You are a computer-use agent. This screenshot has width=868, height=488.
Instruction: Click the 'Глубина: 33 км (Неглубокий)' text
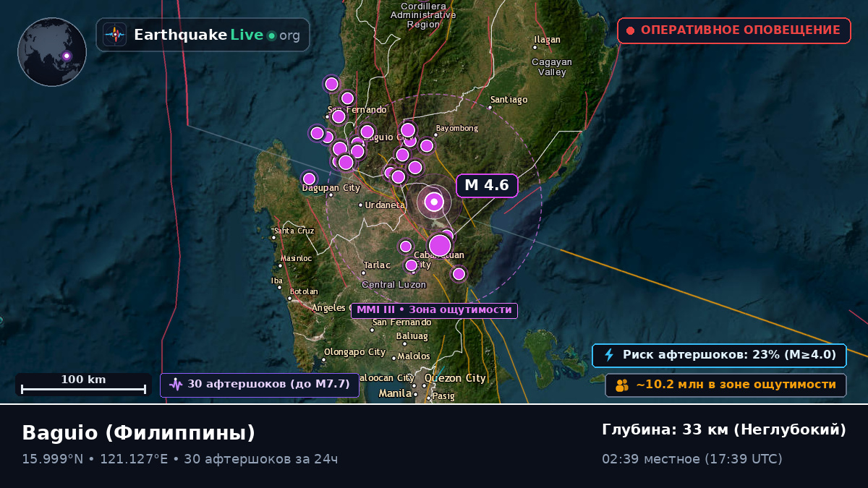pyautogui.click(x=724, y=430)
